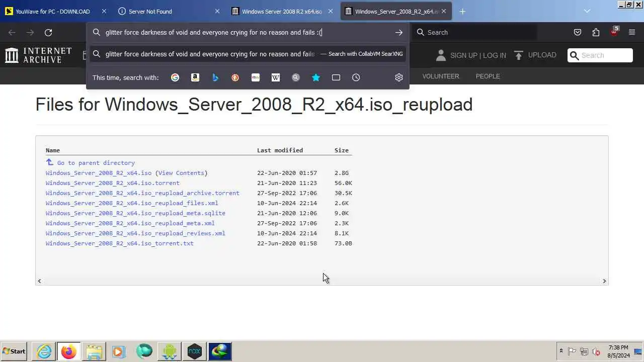Image resolution: width=644 pixels, height=362 pixels.
Task: Open the Firefox application menu
Action: point(632,32)
